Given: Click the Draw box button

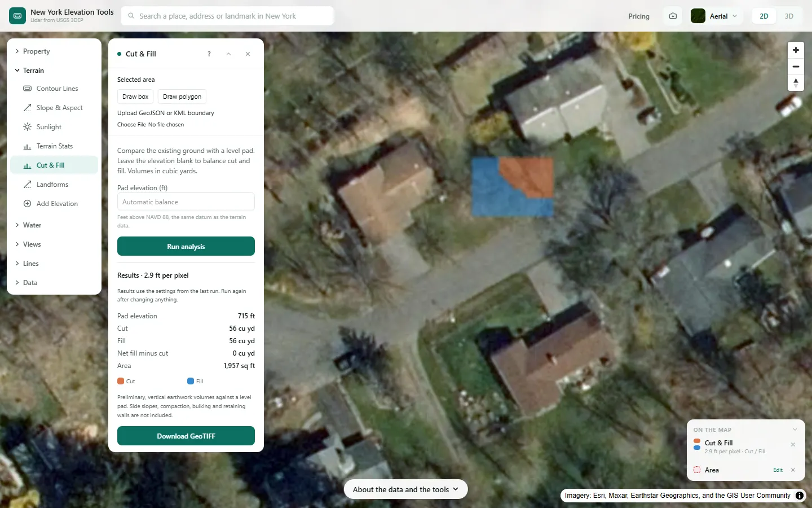Looking at the screenshot, I should click(x=135, y=97).
